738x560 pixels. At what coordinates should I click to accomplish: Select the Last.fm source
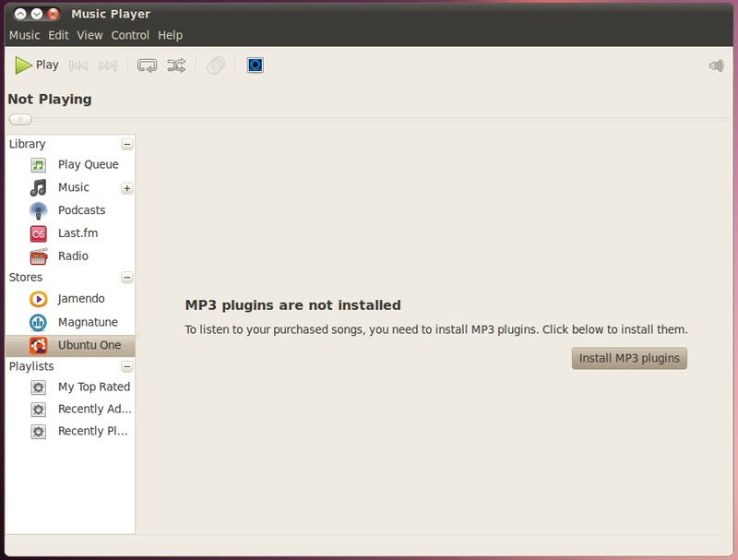pyautogui.click(x=77, y=233)
